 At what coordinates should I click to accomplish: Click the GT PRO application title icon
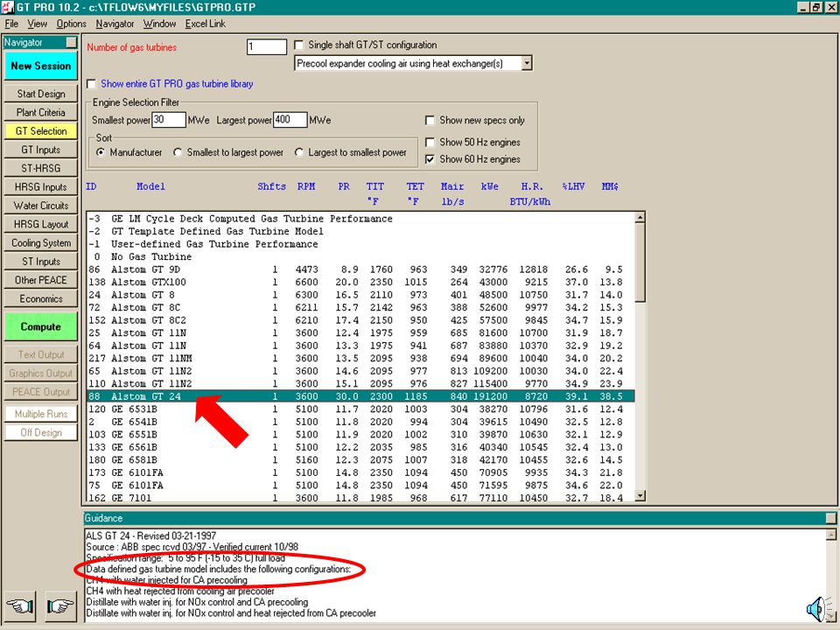coord(7,7)
